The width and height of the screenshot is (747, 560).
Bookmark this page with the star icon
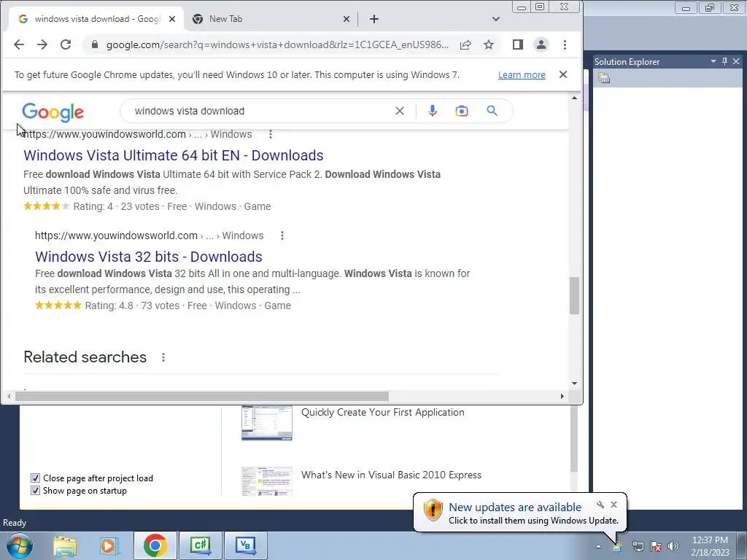[x=489, y=44]
